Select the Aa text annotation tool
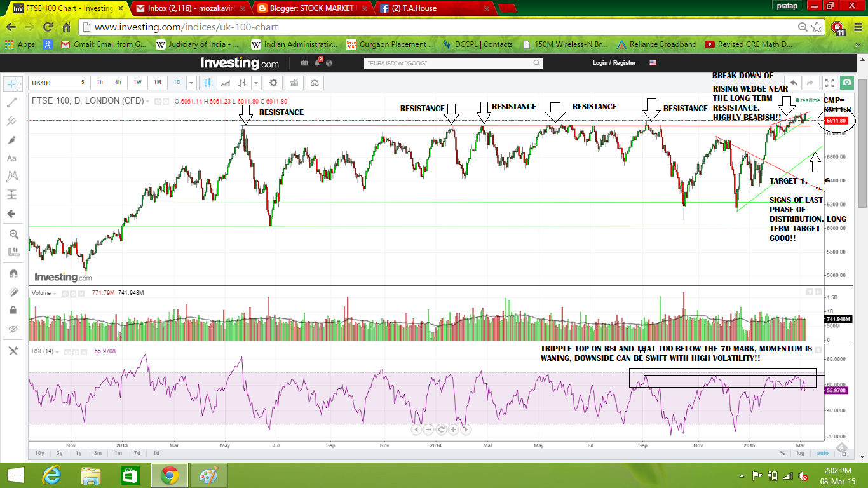The image size is (868, 488). [12, 159]
